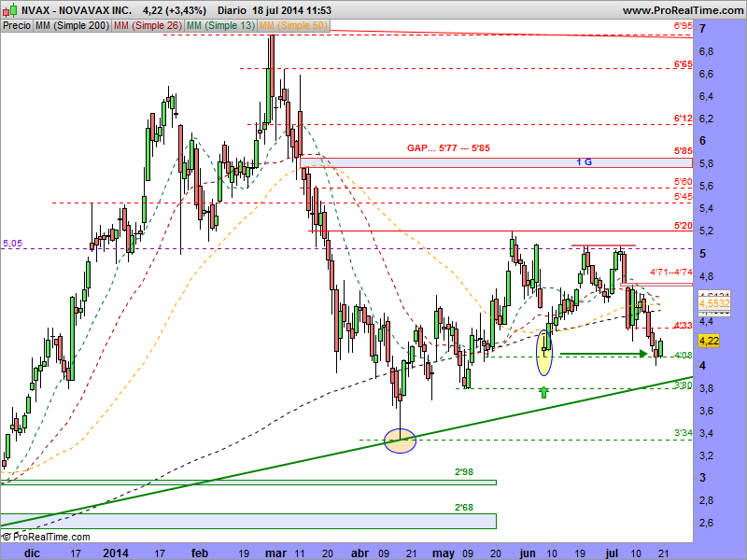Click the © ProRealTime.com copyright text

(x=46, y=538)
